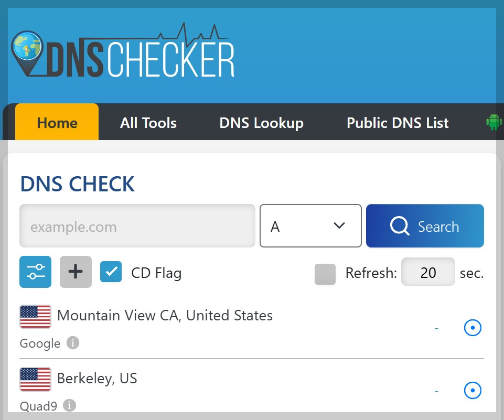Open the filter settings sliders icon
504x420 pixels.
[x=35, y=272]
